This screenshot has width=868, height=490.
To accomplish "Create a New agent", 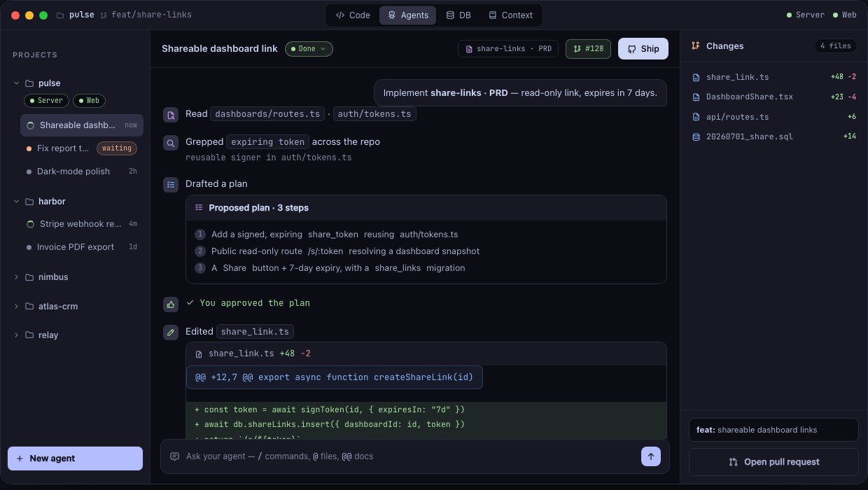I will pos(75,458).
